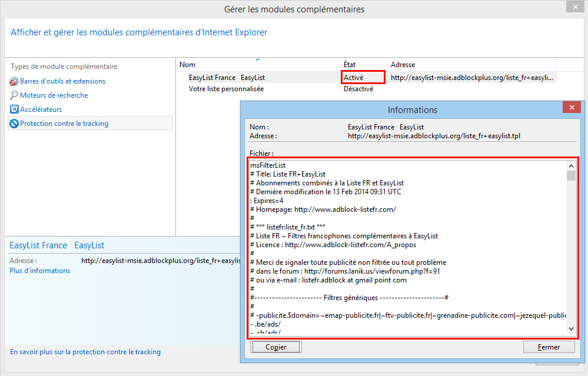Close the Informations dialog via red X
This screenshot has width=588, height=376.
point(572,107)
